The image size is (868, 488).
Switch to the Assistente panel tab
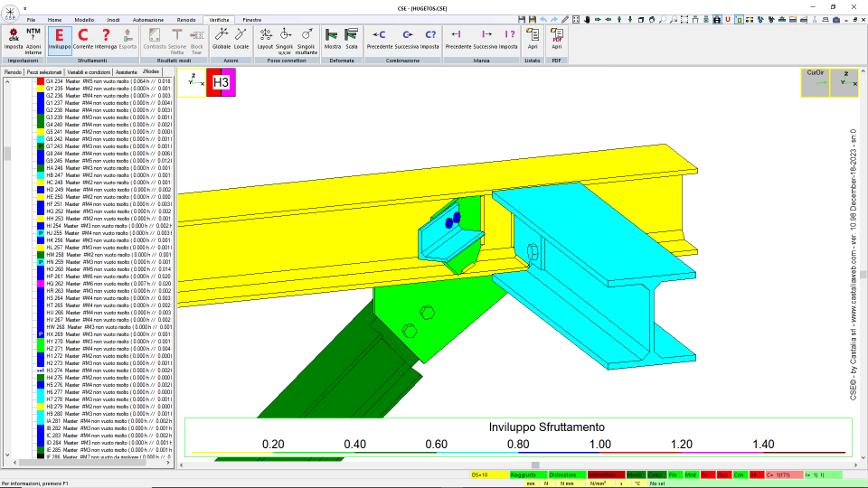tap(127, 72)
